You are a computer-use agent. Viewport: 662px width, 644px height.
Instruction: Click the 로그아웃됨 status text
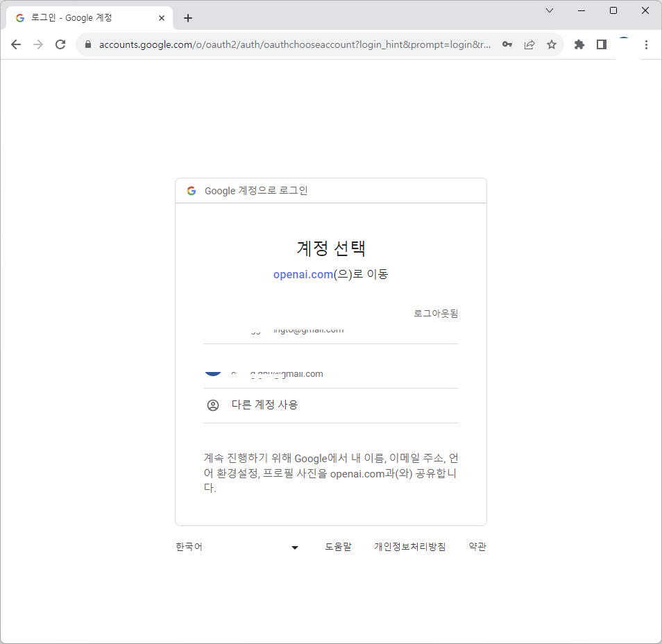[x=436, y=314]
